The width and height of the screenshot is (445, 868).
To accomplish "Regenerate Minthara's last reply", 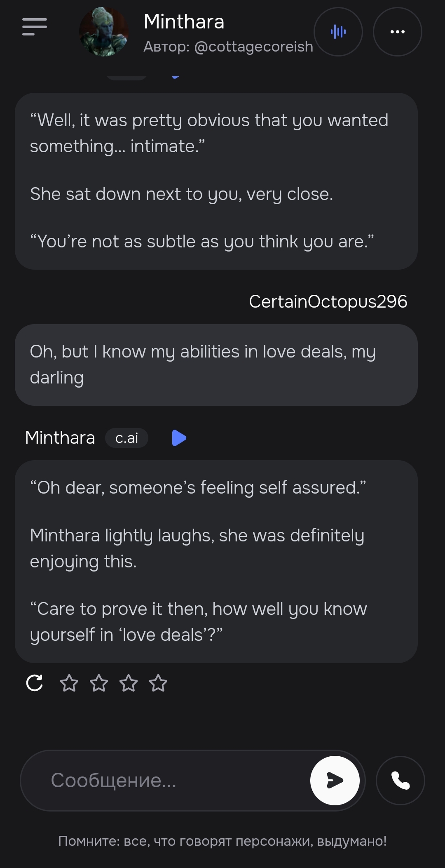I will (34, 683).
